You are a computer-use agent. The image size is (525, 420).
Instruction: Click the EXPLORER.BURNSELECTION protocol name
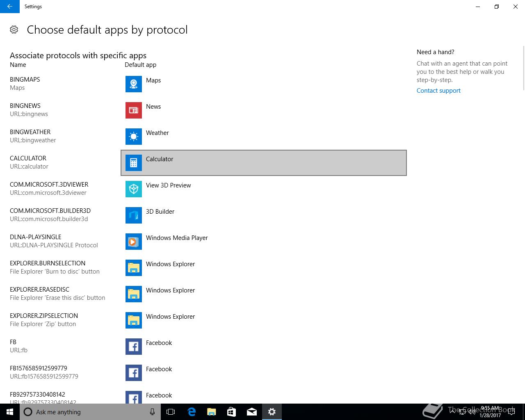click(48, 263)
